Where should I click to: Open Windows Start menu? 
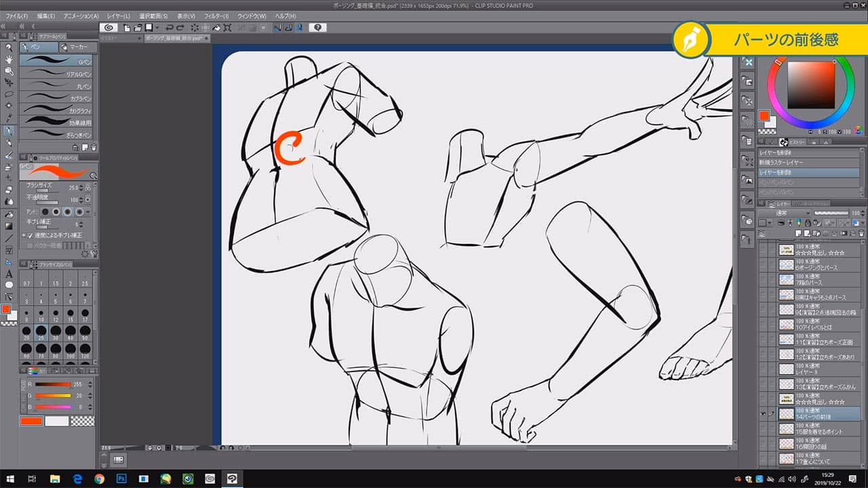click(x=9, y=479)
